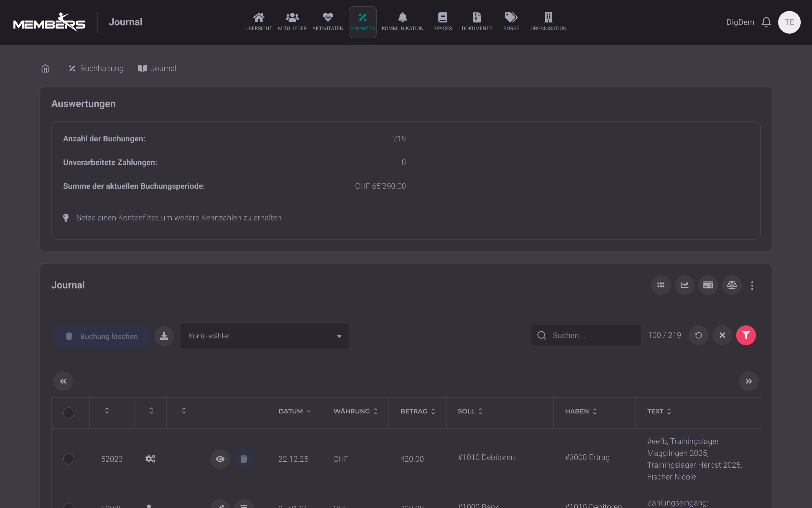
Task: Click the payment card icon in Journal header
Action: 708,285
